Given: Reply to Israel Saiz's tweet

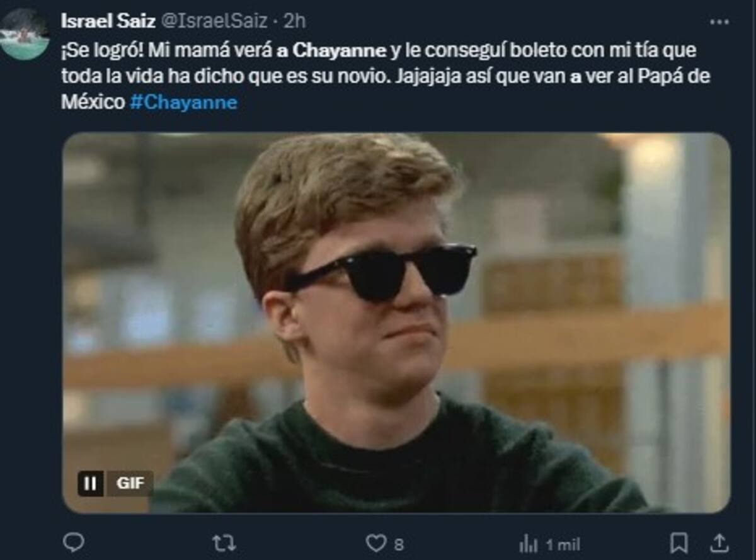Looking at the screenshot, I should [74, 542].
